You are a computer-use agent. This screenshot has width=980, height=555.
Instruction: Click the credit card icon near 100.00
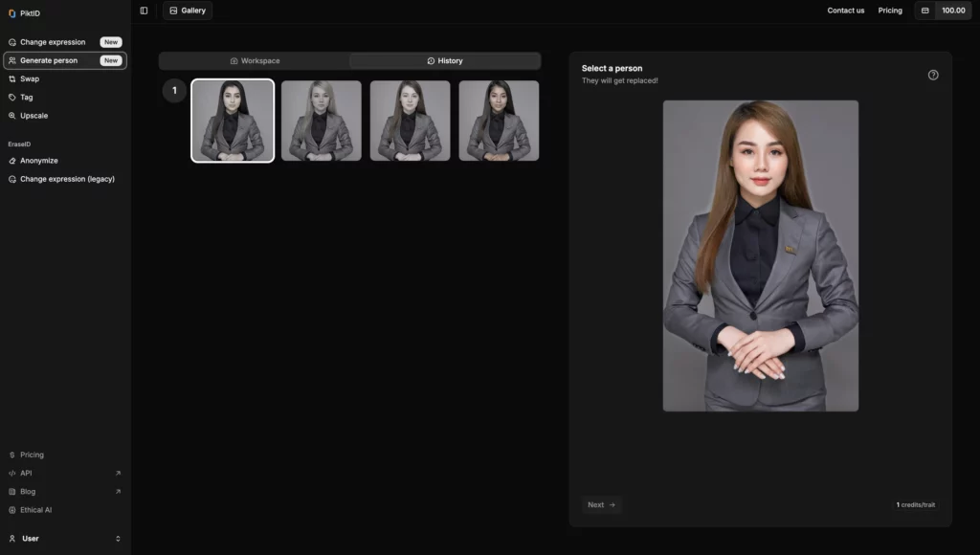coord(924,10)
